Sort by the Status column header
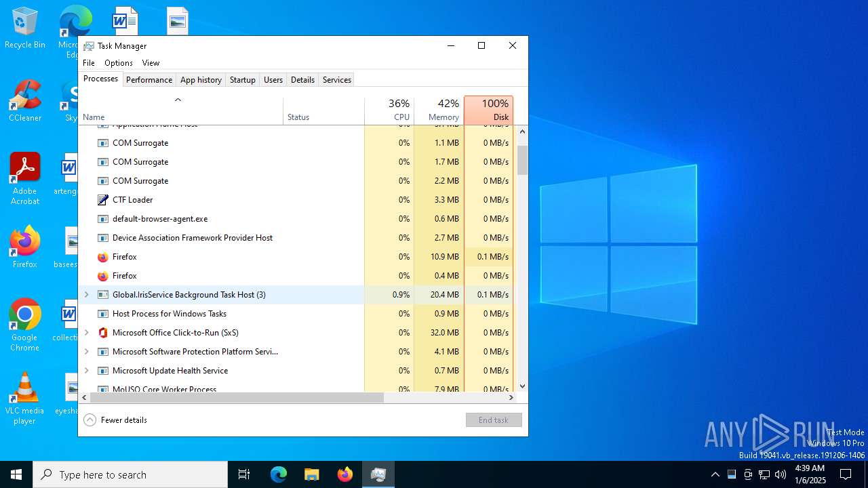Viewport: 868px width, 488px height. pyautogui.click(x=324, y=110)
